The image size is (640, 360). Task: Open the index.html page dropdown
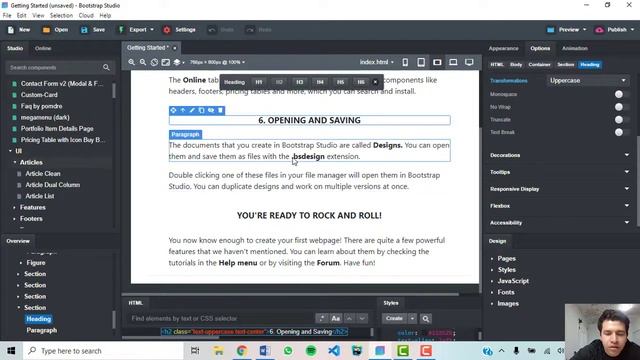(x=376, y=62)
